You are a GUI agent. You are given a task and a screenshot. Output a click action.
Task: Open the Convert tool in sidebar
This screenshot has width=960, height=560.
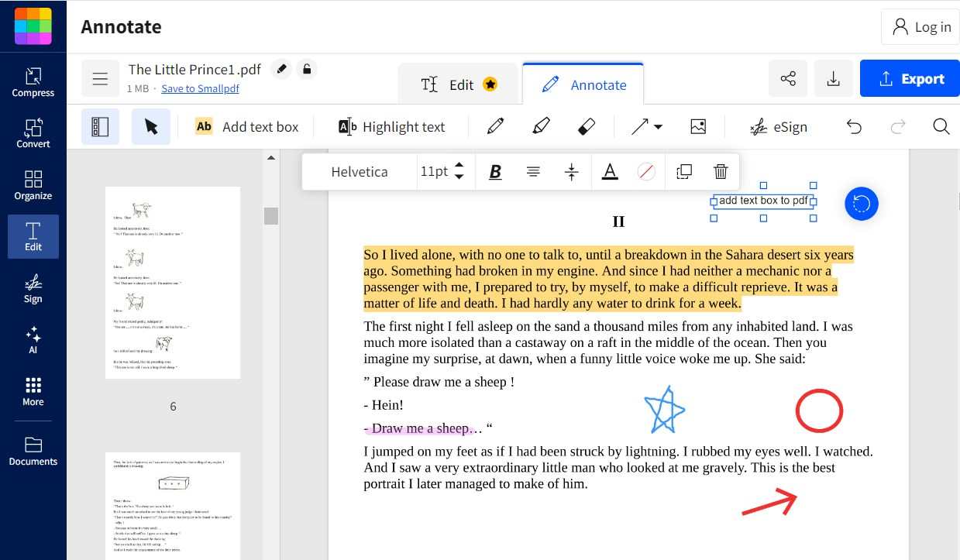pyautogui.click(x=33, y=133)
